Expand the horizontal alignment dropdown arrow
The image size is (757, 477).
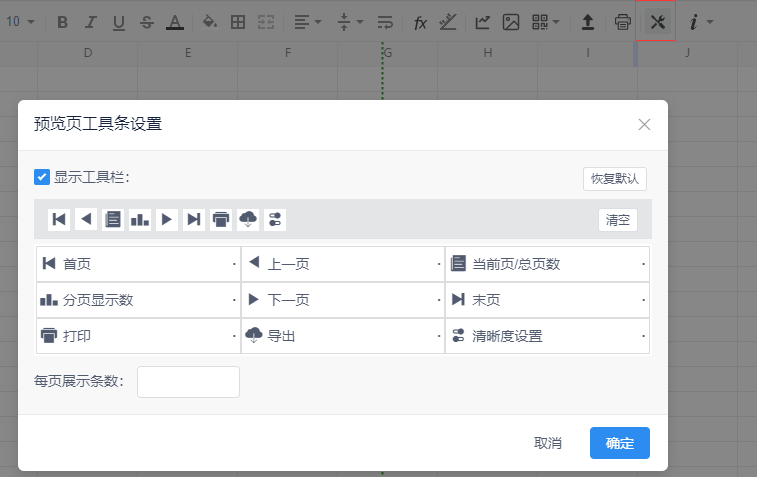click(x=318, y=22)
